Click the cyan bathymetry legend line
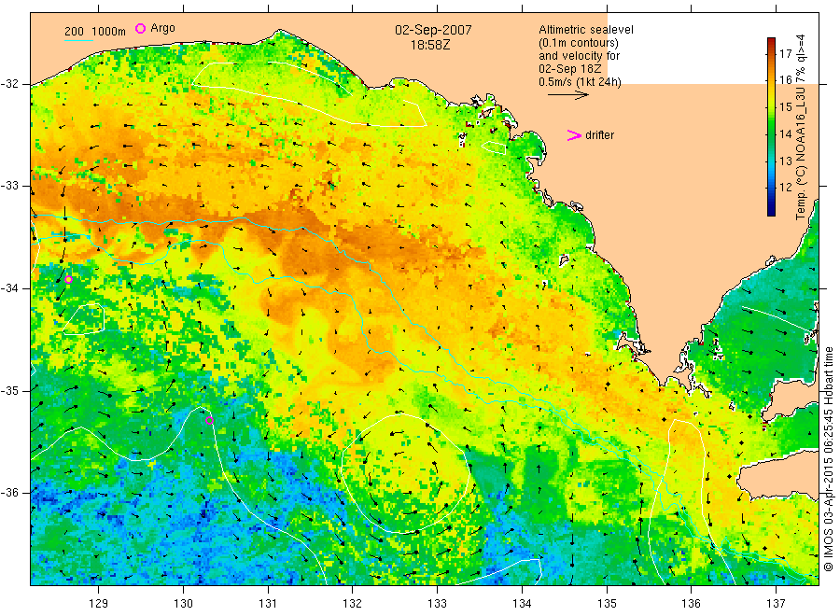Viewport: 840px width, 616px height. coord(78,39)
